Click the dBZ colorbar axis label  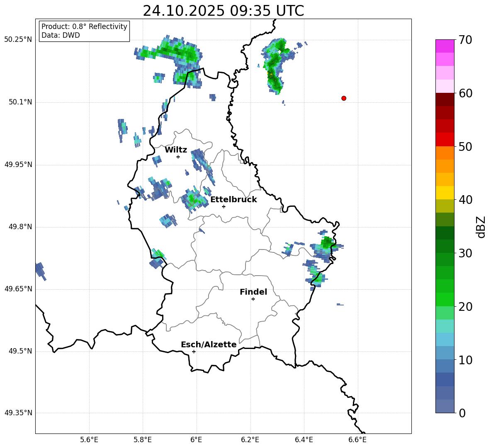coord(481,227)
